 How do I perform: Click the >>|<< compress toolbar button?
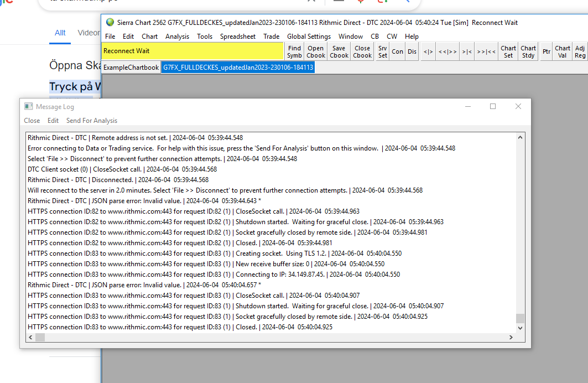(x=486, y=51)
